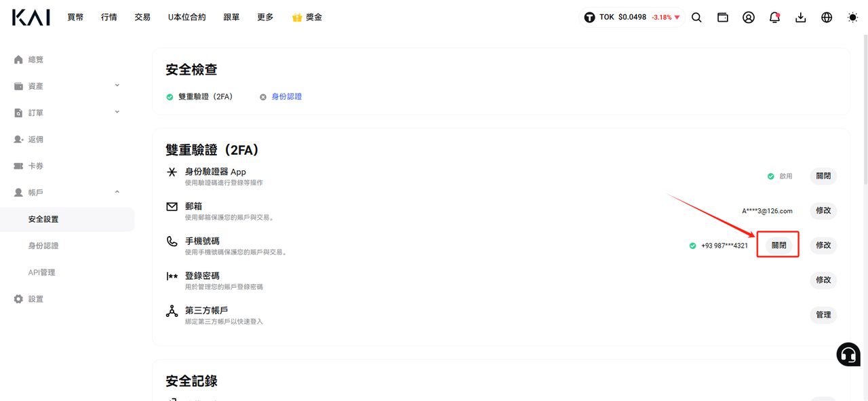Click the 卡券 ticket icon in sidebar
Image resolution: width=868 pixels, height=401 pixels.
click(18, 166)
